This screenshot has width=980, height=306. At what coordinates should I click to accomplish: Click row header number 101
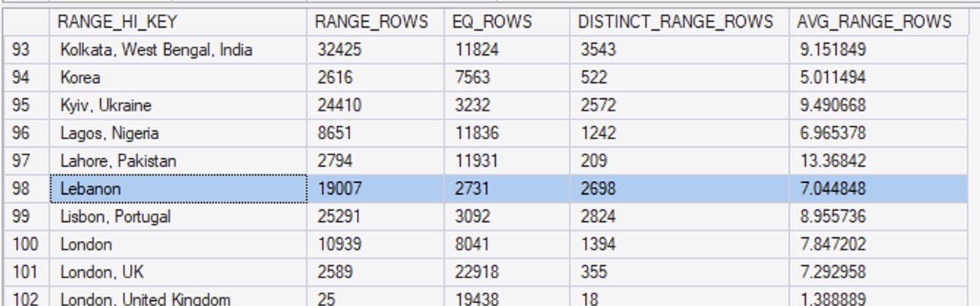pos(26,272)
